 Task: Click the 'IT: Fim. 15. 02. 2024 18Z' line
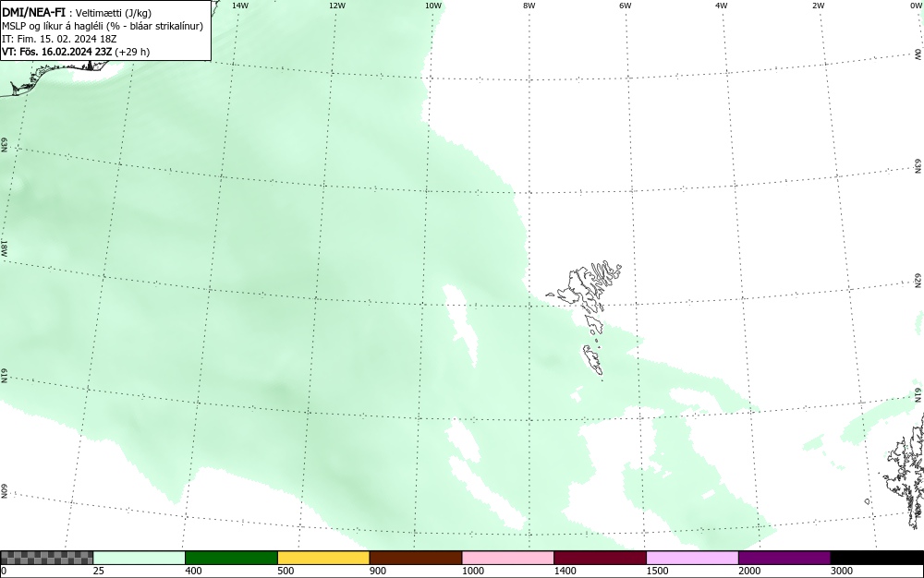pos(59,39)
